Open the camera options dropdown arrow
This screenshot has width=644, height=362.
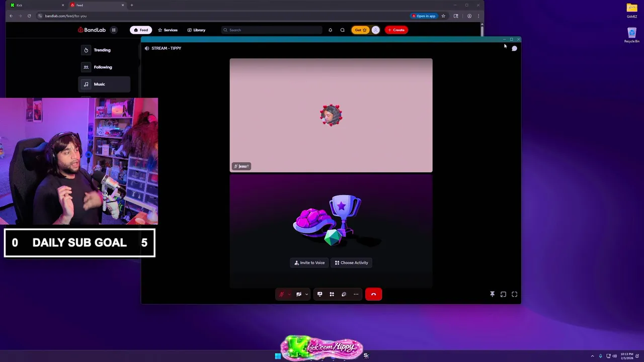pos(306,294)
